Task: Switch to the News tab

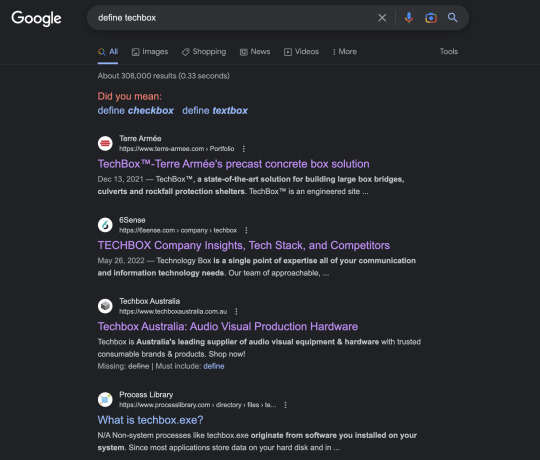Action: click(255, 52)
